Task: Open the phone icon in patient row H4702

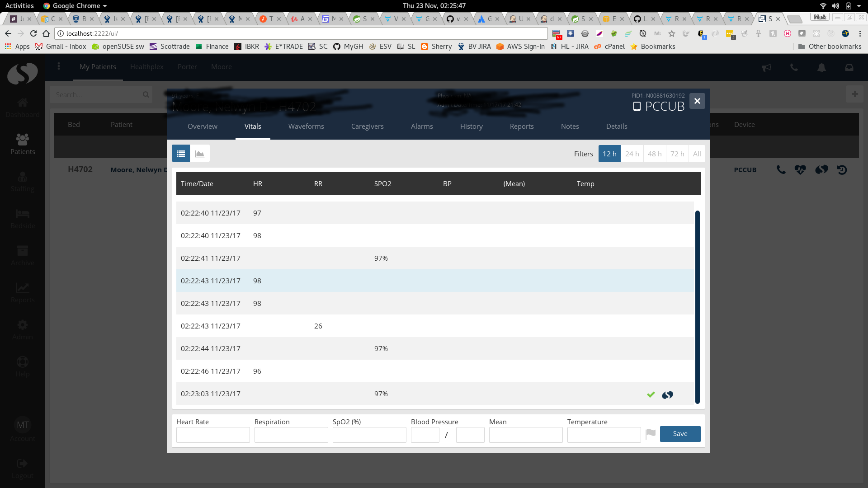Action: (781, 169)
